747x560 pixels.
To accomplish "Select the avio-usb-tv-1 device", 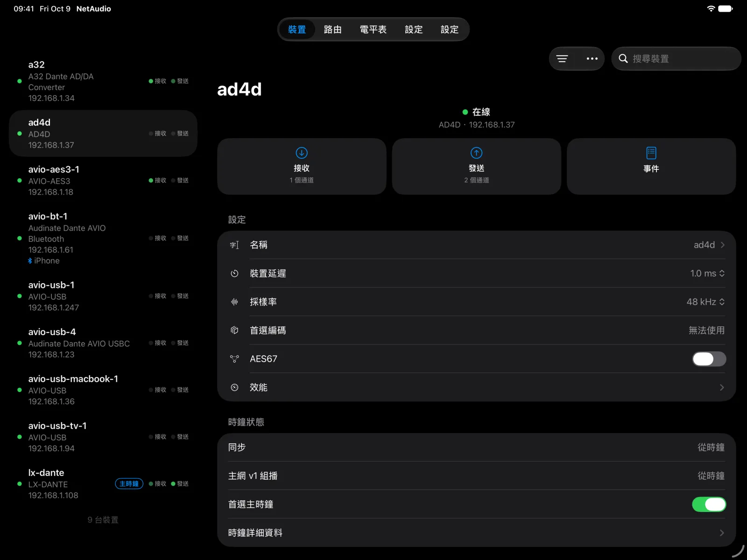I will (103, 437).
